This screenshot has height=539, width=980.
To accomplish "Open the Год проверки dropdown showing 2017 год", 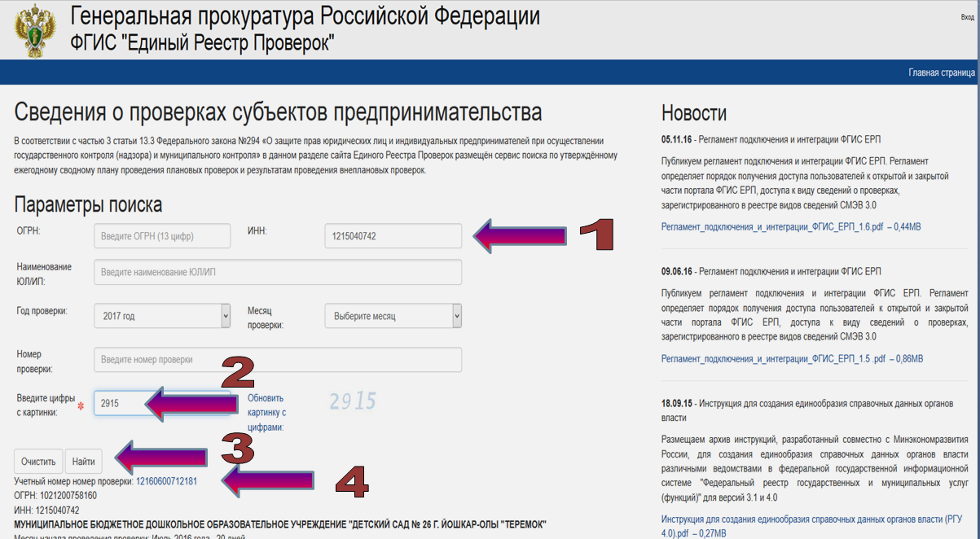I will click(162, 316).
